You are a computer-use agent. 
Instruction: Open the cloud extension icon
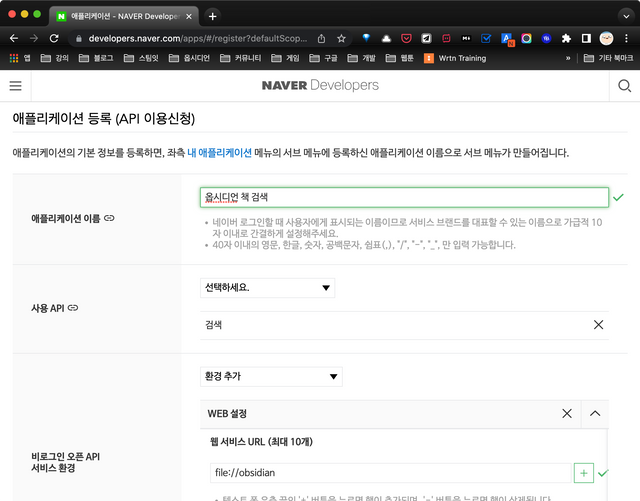click(386, 38)
